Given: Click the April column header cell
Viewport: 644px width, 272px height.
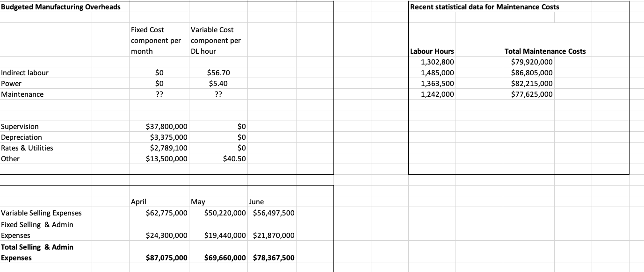Looking at the screenshot, I should 137,202.
